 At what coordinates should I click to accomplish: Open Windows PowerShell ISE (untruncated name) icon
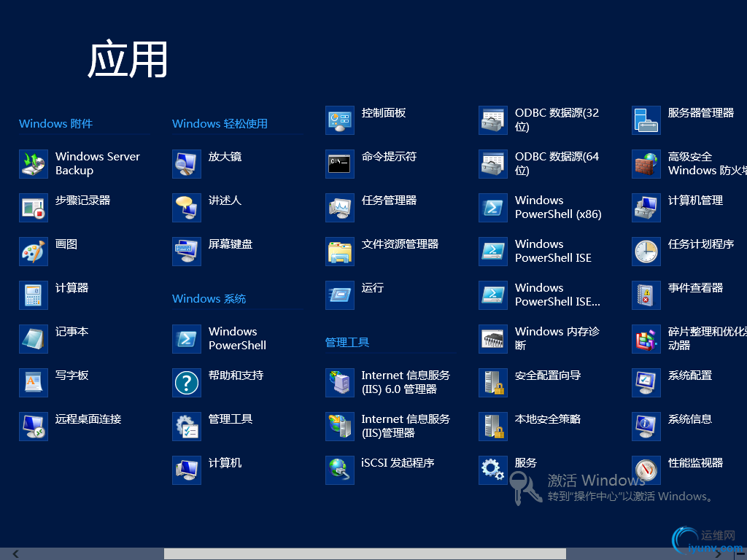493,252
